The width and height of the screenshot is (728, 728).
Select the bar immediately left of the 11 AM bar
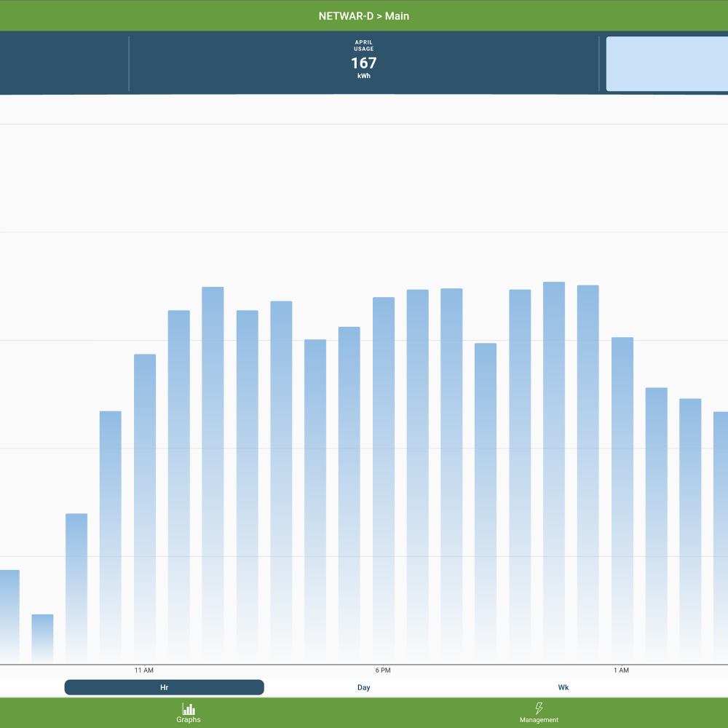111,537
